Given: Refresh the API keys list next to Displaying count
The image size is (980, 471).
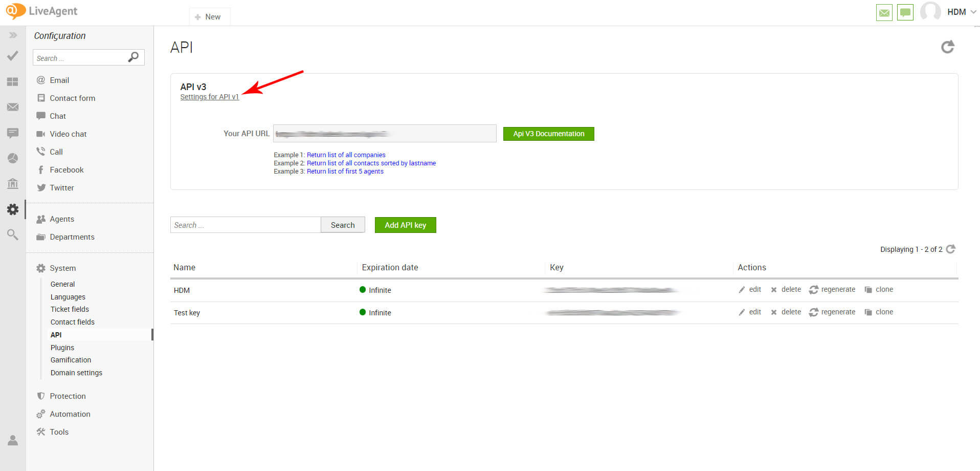Looking at the screenshot, I should (951, 249).
